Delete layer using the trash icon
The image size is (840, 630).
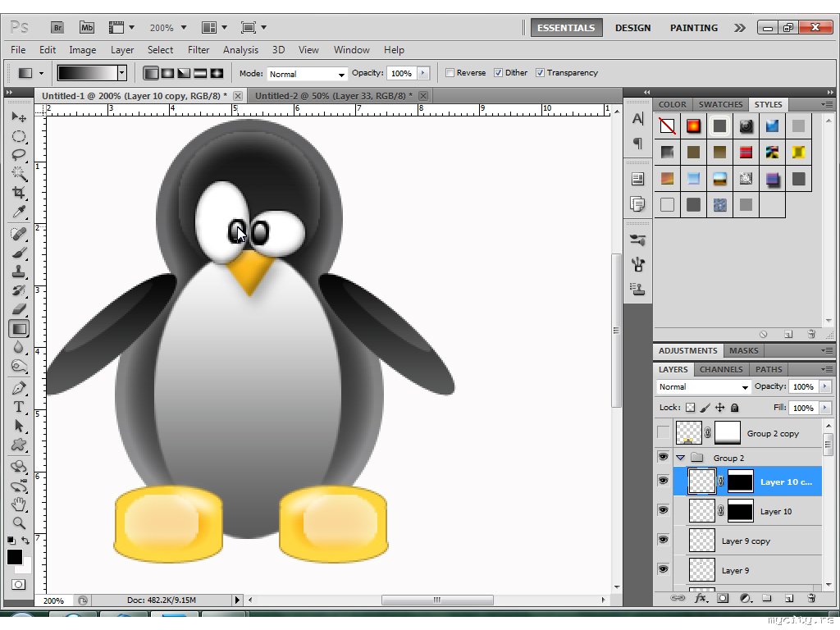810,598
